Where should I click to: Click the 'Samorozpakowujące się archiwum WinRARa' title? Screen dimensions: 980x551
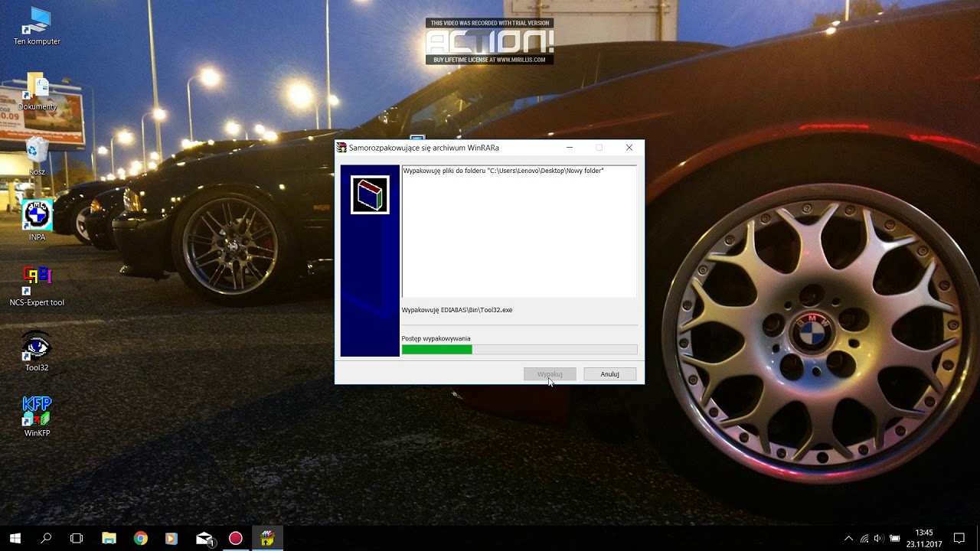pos(424,148)
